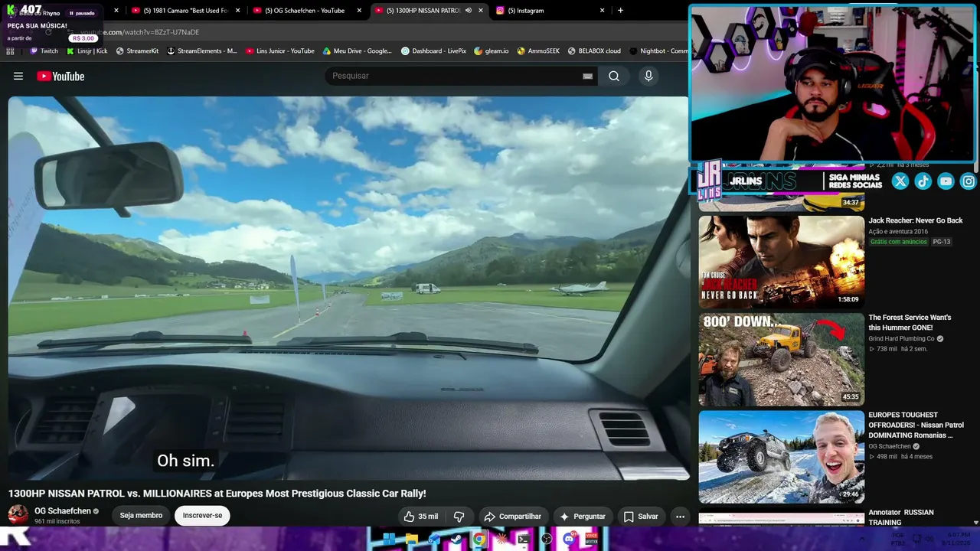Open the StreamerKit bookmark
Screen dimensions: 980x551
pos(137,51)
